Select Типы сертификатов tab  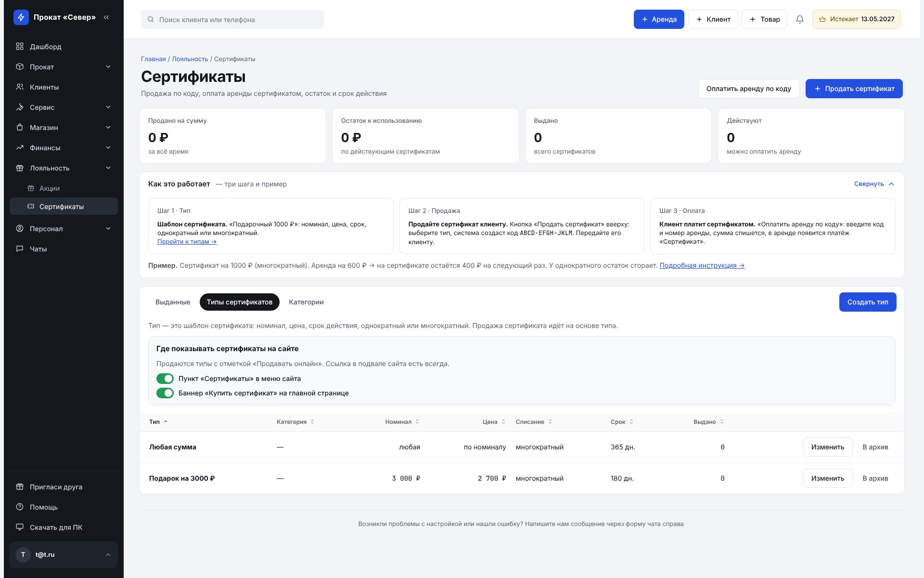pyautogui.click(x=240, y=302)
